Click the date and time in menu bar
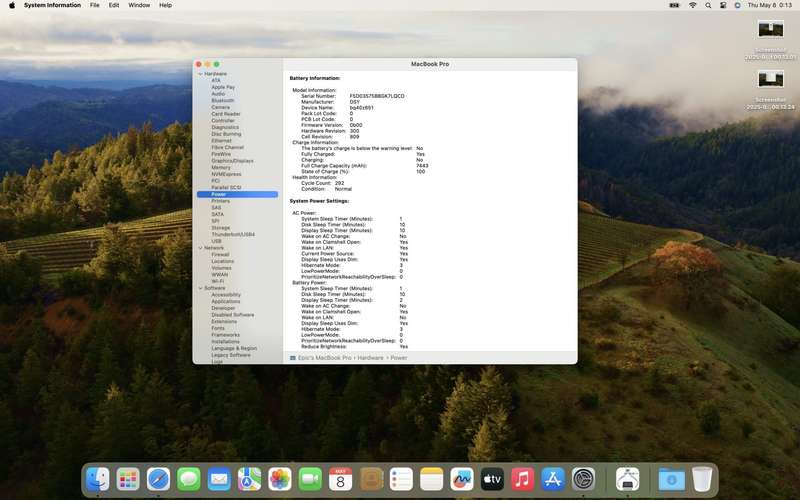Image resolution: width=800 pixels, height=500 pixels. coord(770,5)
